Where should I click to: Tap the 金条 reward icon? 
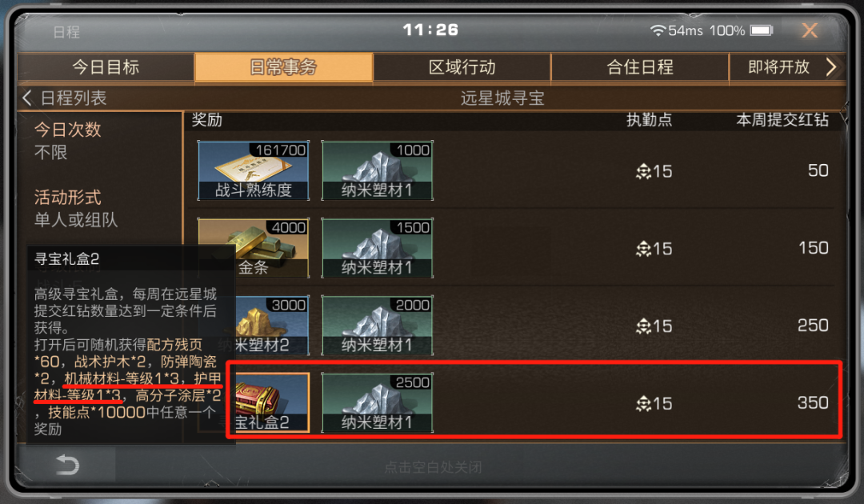[x=254, y=248]
